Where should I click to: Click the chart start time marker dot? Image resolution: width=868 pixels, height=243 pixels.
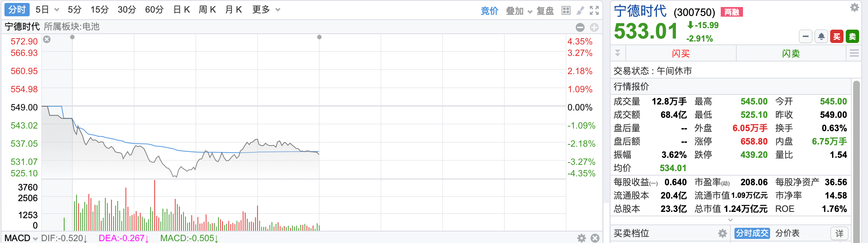pyautogui.click(x=72, y=37)
